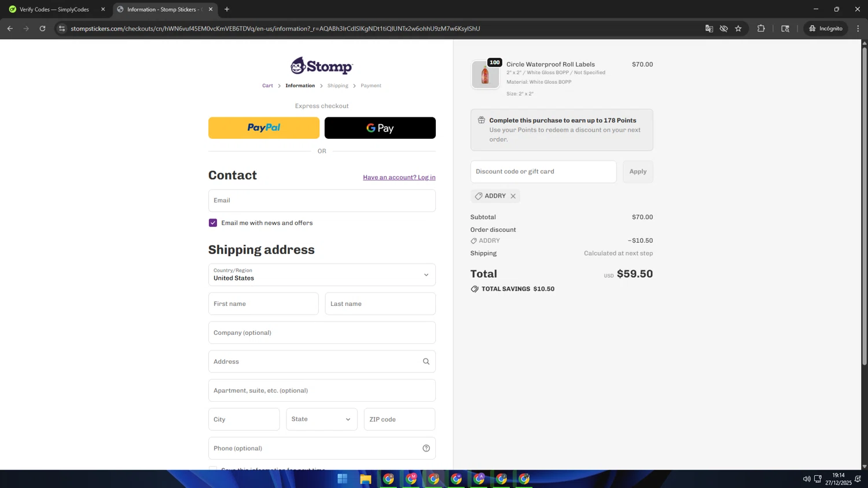The image size is (868, 488).
Task: Click Have an account? Log in
Action: click(x=399, y=178)
